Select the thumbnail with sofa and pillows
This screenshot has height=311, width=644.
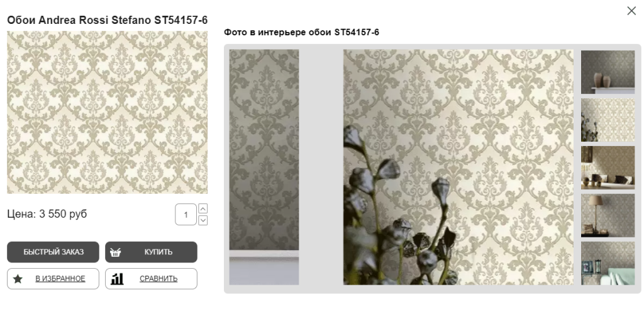point(608,167)
